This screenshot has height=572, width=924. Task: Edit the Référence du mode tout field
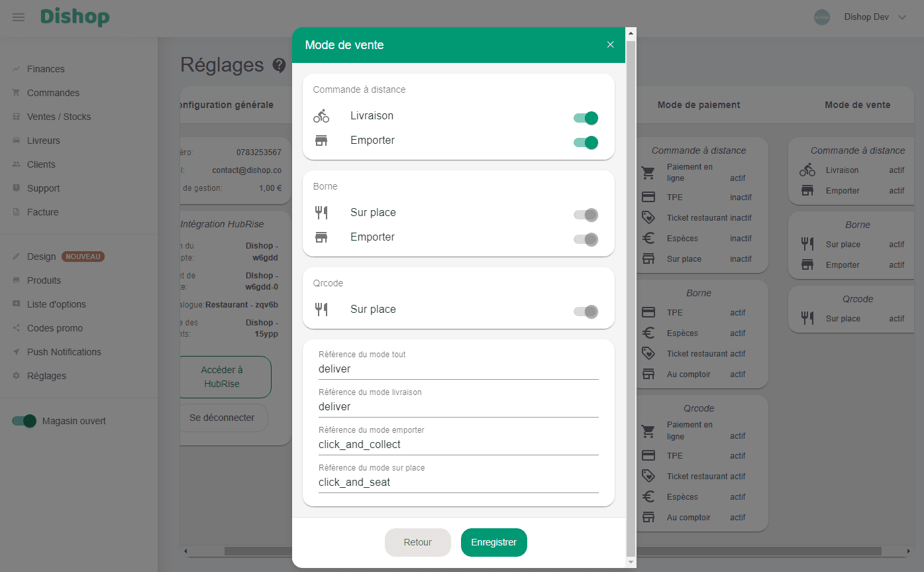click(458, 369)
